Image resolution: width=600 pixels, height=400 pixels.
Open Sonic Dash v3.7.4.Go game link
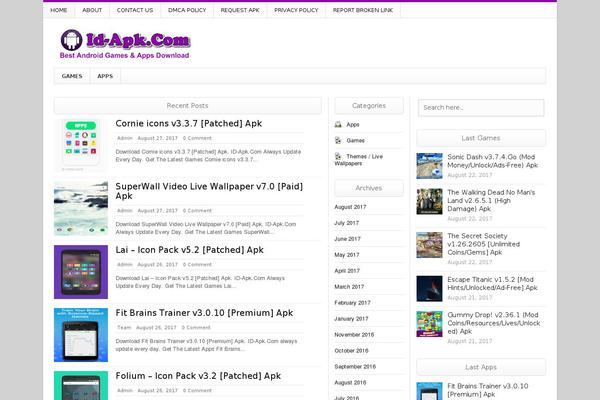click(492, 161)
